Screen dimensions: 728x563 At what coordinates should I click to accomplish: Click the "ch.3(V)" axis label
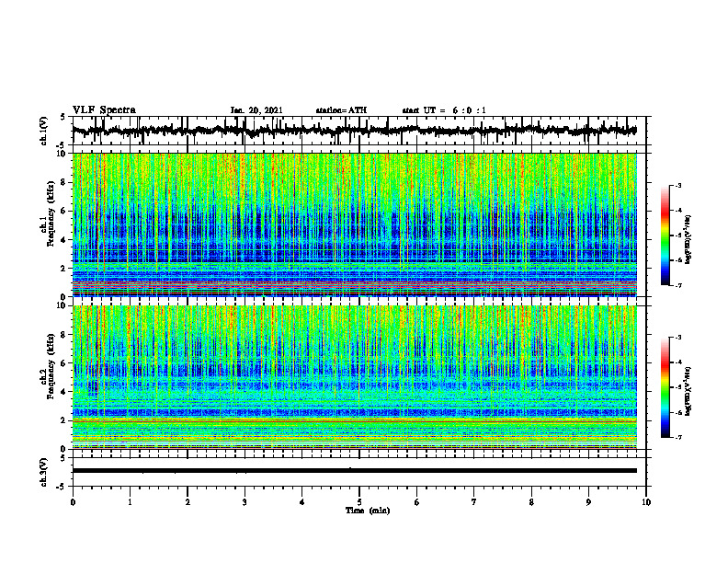[x=44, y=473]
